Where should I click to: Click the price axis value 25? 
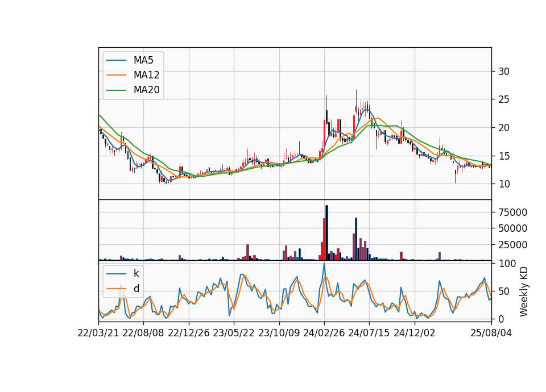tap(504, 100)
